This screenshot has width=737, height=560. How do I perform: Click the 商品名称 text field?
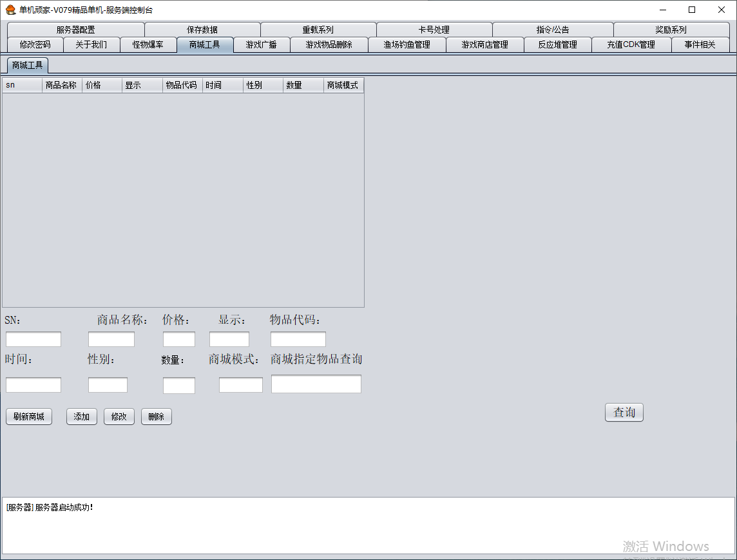111,339
